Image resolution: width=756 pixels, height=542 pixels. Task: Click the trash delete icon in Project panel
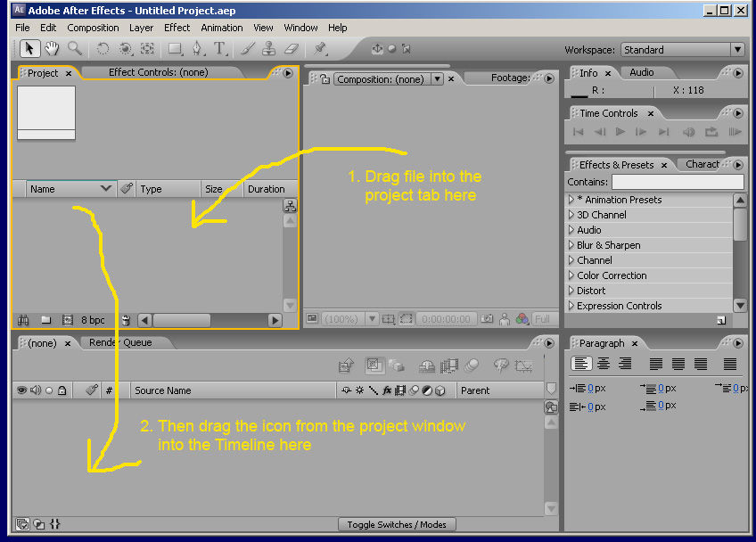point(127,320)
